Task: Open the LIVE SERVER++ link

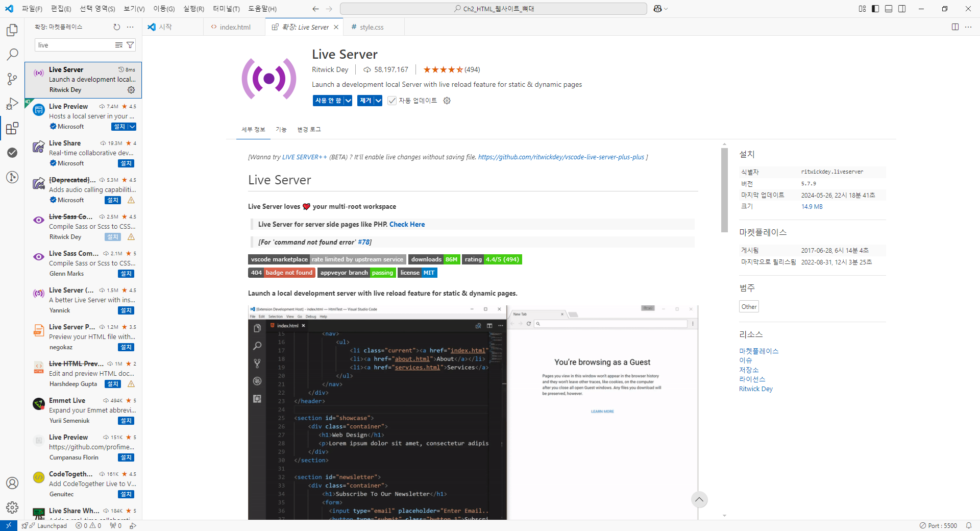Action: [304, 157]
